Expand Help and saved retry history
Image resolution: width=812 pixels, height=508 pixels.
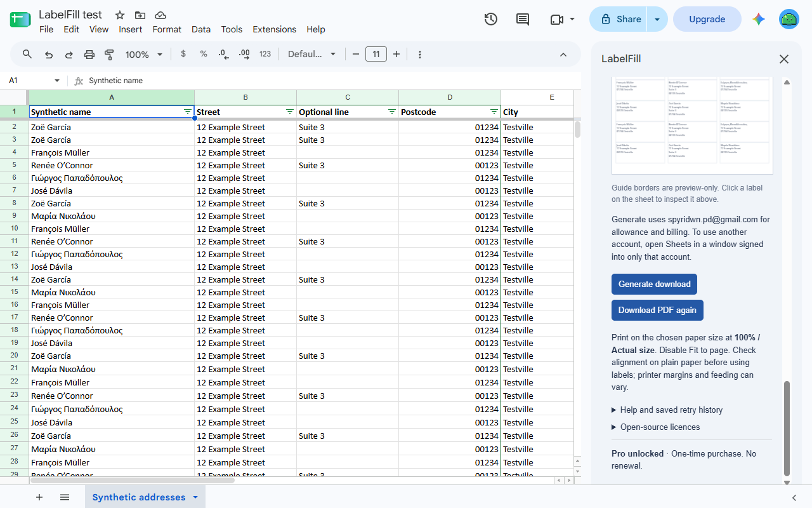click(667, 410)
